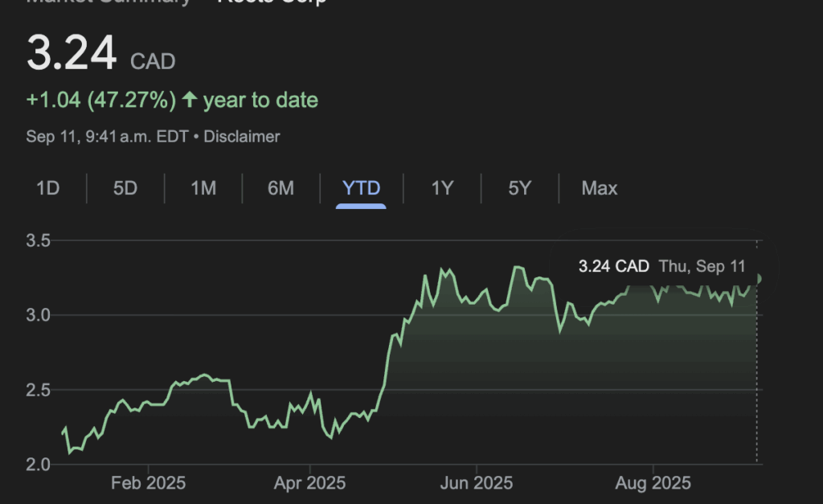Select the 5D time range
This screenshot has width=823, height=504.
point(125,188)
